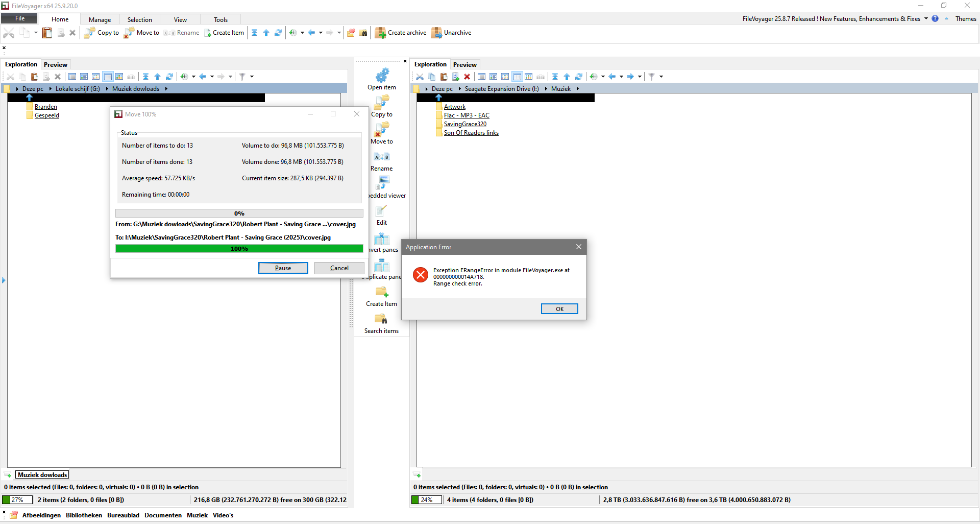
Task: Switch to the Preview tab in left pane
Action: pos(56,65)
